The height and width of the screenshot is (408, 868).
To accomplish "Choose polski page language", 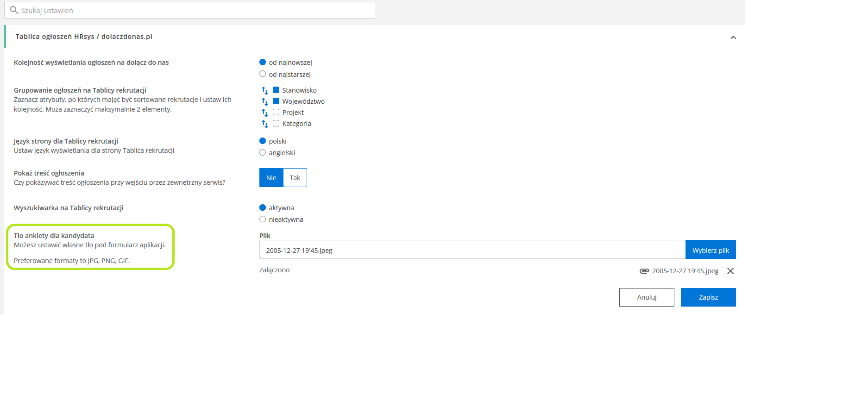I will (263, 141).
